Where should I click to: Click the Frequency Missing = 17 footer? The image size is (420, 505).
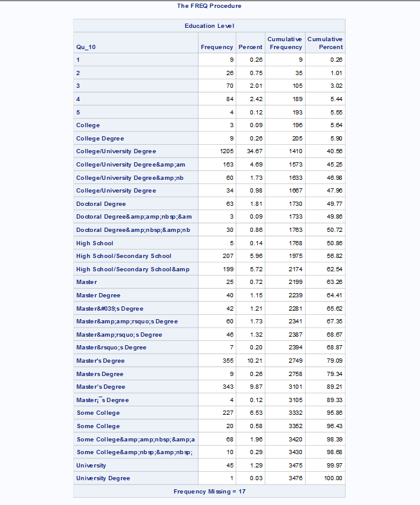[209, 492]
